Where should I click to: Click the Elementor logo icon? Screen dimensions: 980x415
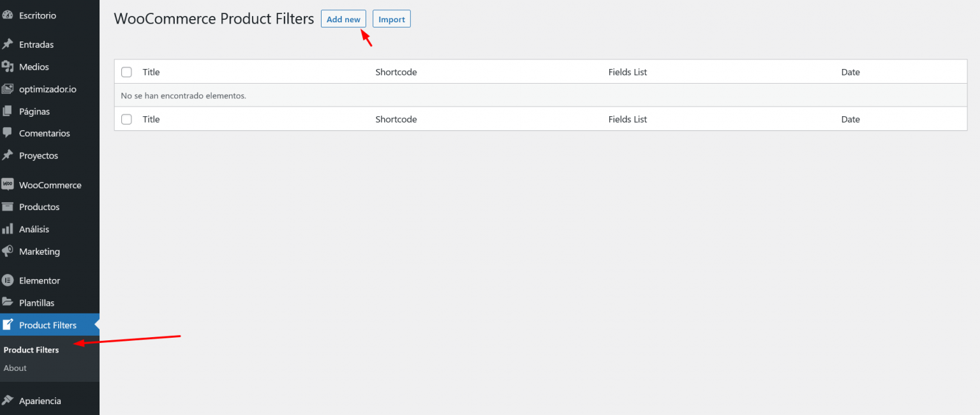coord(8,280)
